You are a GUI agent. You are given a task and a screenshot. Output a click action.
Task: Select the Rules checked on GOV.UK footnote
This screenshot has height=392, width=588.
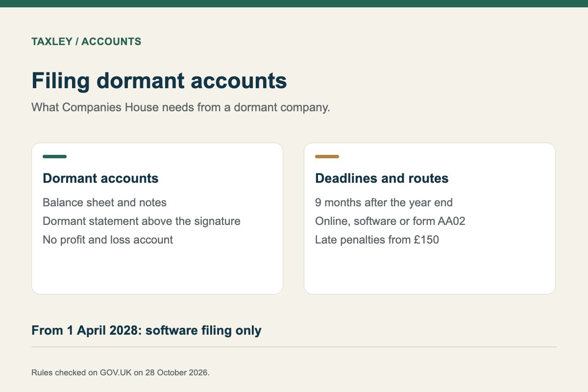tap(121, 372)
